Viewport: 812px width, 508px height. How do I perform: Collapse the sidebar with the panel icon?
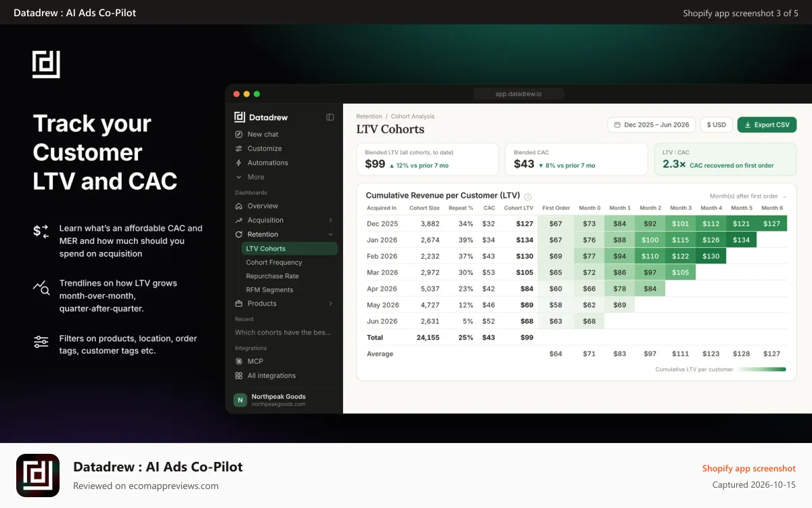coord(330,117)
